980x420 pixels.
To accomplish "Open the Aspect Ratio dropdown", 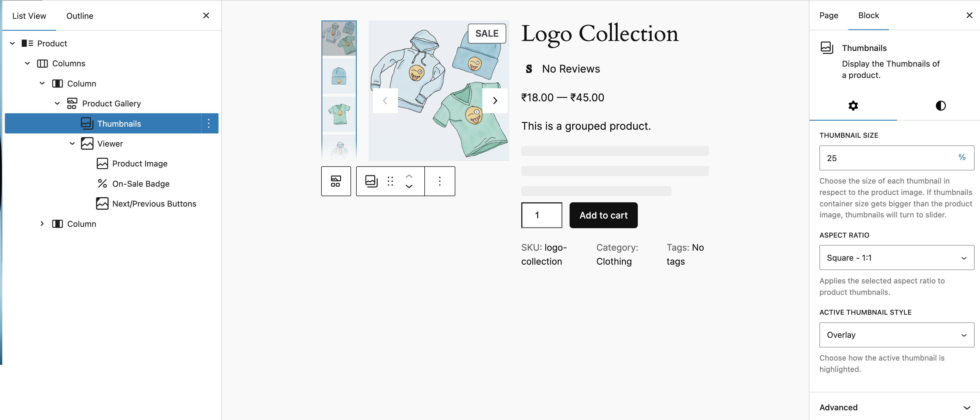I will click(896, 258).
